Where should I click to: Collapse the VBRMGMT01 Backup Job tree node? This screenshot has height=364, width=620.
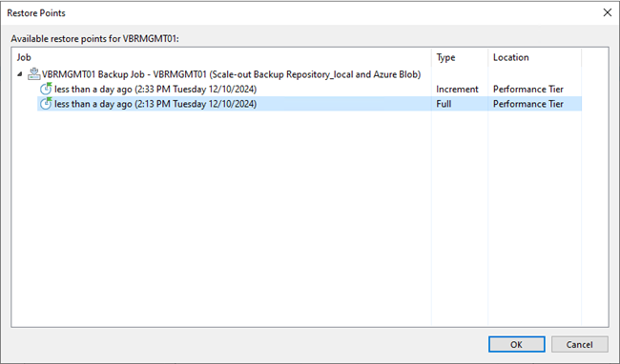point(20,73)
